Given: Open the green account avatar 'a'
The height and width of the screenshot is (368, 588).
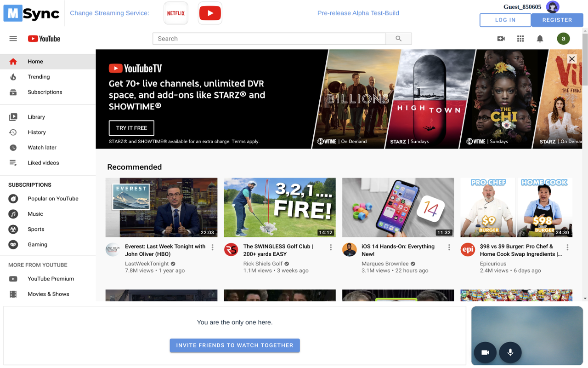Looking at the screenshot, I should [564, 39].
